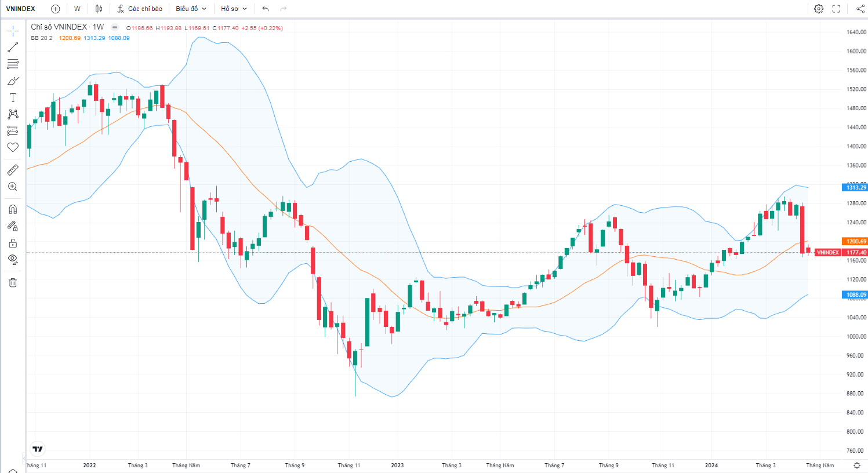Collapse the legend with the minus button
This screenshot has height=473, width=868.
115,27
